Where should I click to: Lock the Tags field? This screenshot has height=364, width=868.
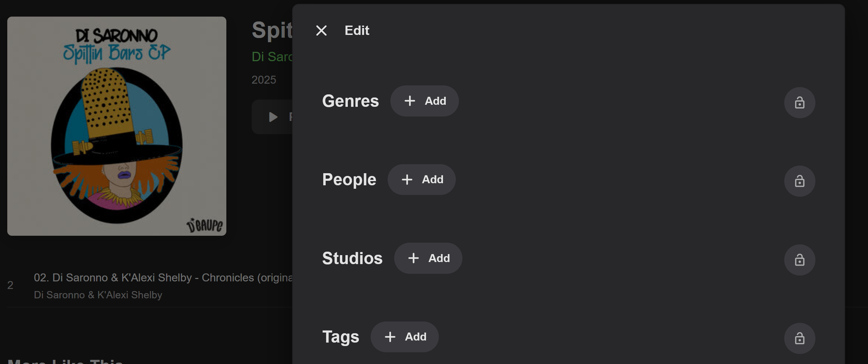coord(799,338)
